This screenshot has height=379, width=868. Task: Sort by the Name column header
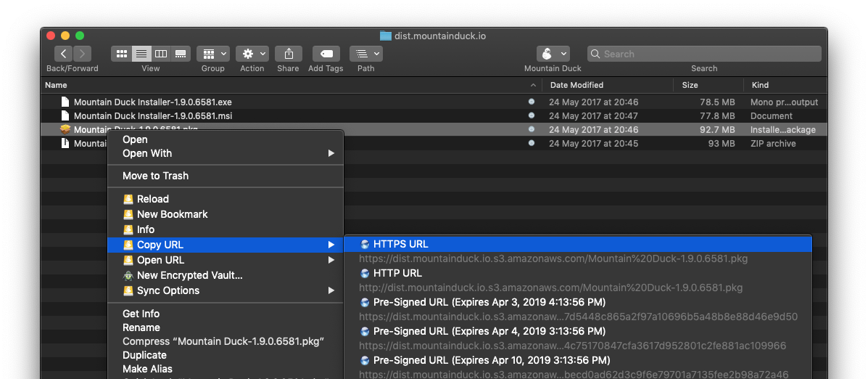[56, 85]
